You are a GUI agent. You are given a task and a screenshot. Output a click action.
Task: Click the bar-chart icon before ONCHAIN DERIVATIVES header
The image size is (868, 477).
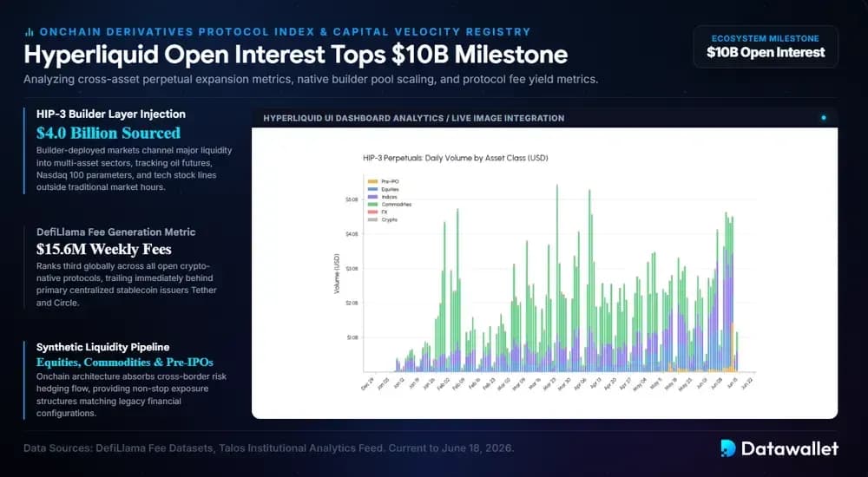point(29,32)
